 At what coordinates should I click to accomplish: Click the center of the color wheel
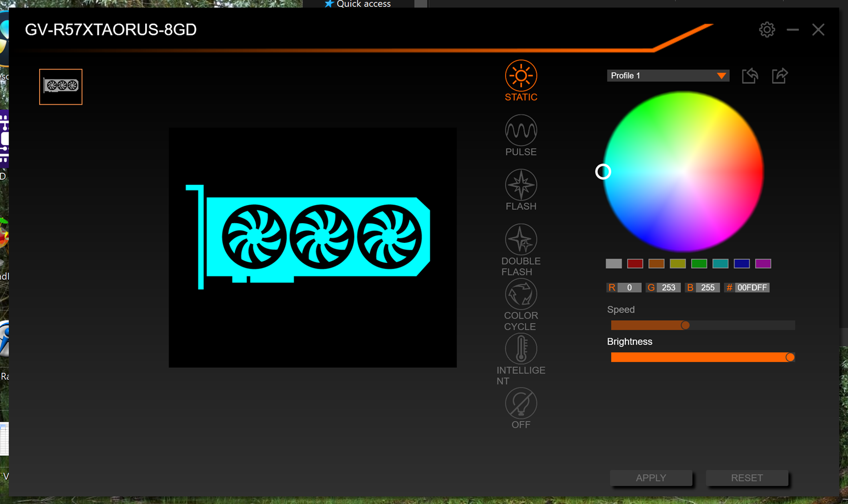[x=684, y=172]
